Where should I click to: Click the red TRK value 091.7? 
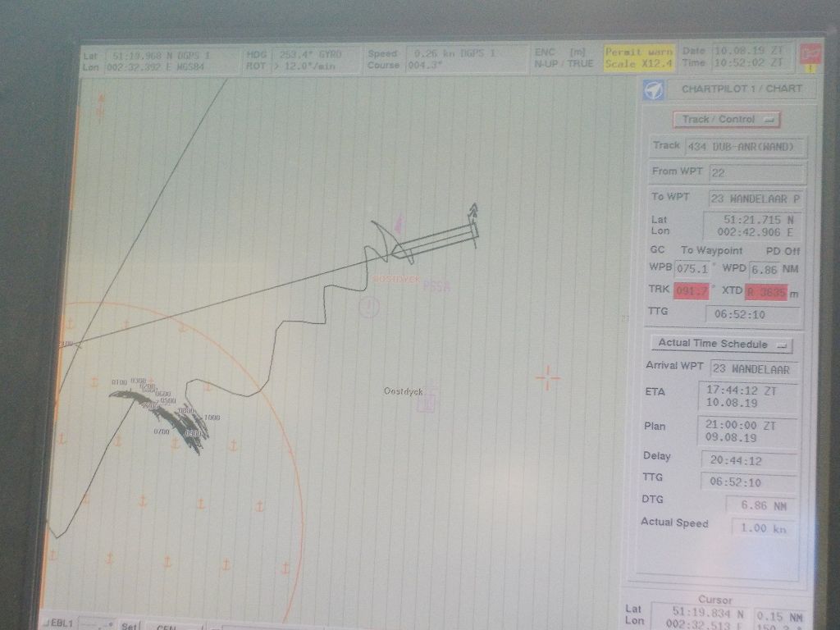[x=692, y=291]
